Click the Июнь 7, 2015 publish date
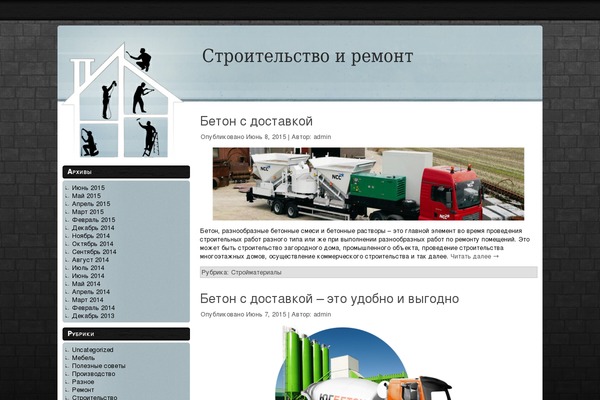This screenshot has height=400, width=600. tap(266, 315)
